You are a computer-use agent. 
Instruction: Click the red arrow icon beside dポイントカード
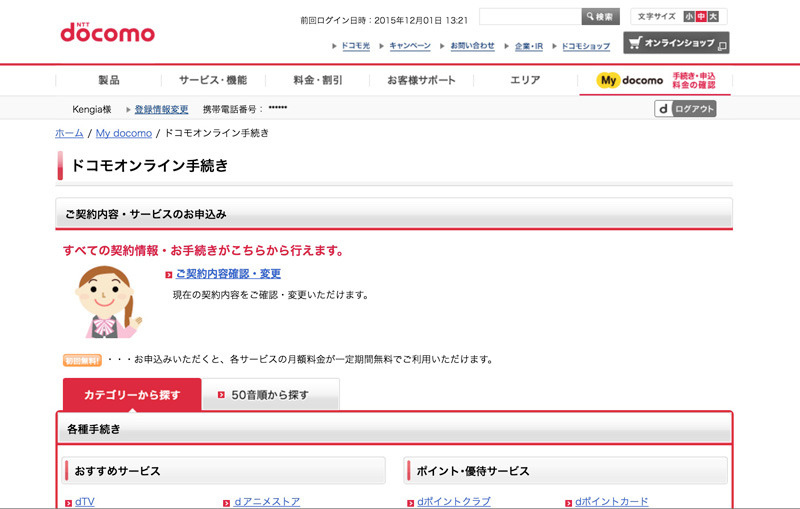pyautogui.click(x=568, y=503)
